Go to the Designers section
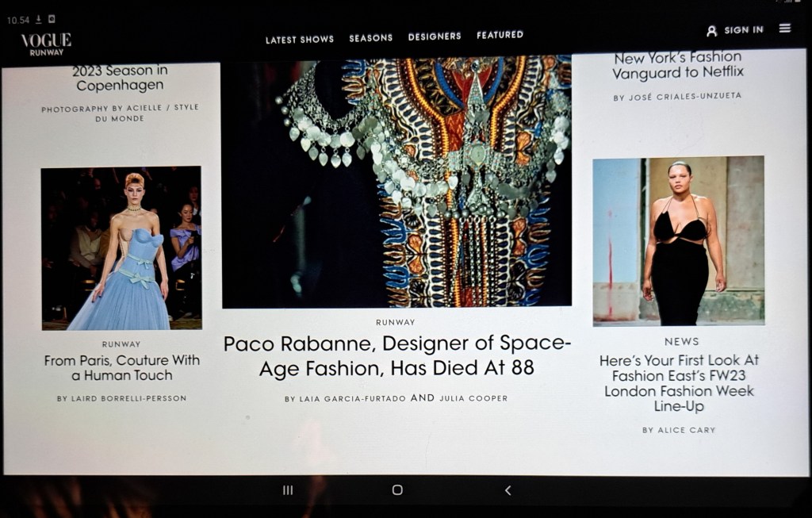 (x=434, y=36)
